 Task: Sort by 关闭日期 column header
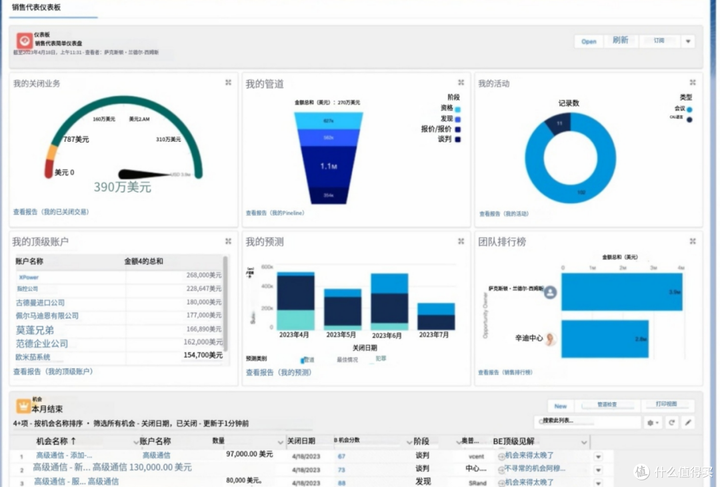pos(301,441)
